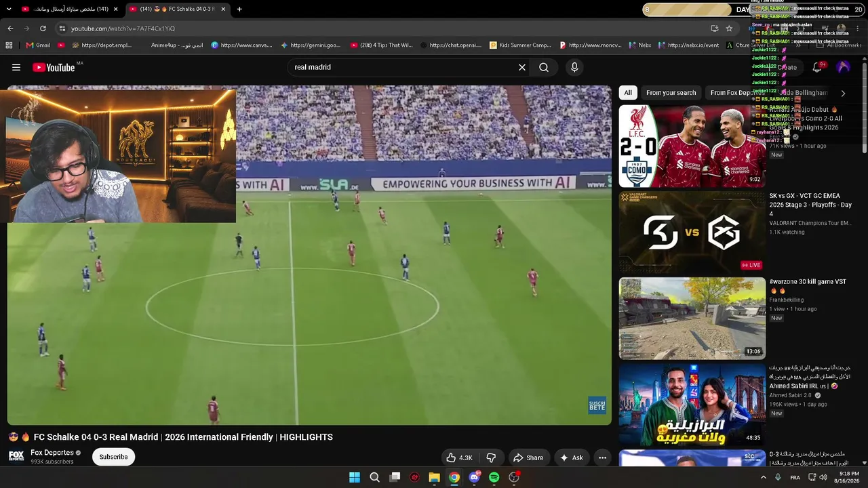Close the FC Schalke 04 browser tab
Viewport: 868px width, 488px height.
pyautogui.click(x=223, y=9)
